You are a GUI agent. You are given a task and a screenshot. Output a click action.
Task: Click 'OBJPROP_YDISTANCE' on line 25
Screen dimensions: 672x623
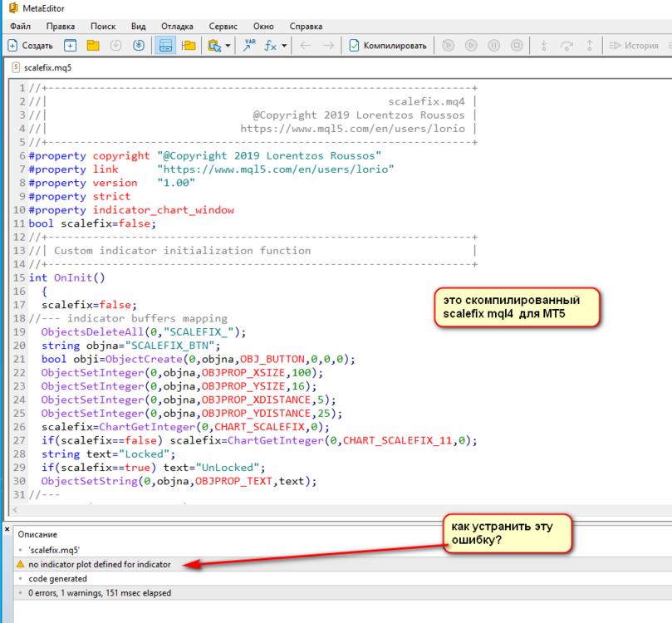tap(257, 414)
